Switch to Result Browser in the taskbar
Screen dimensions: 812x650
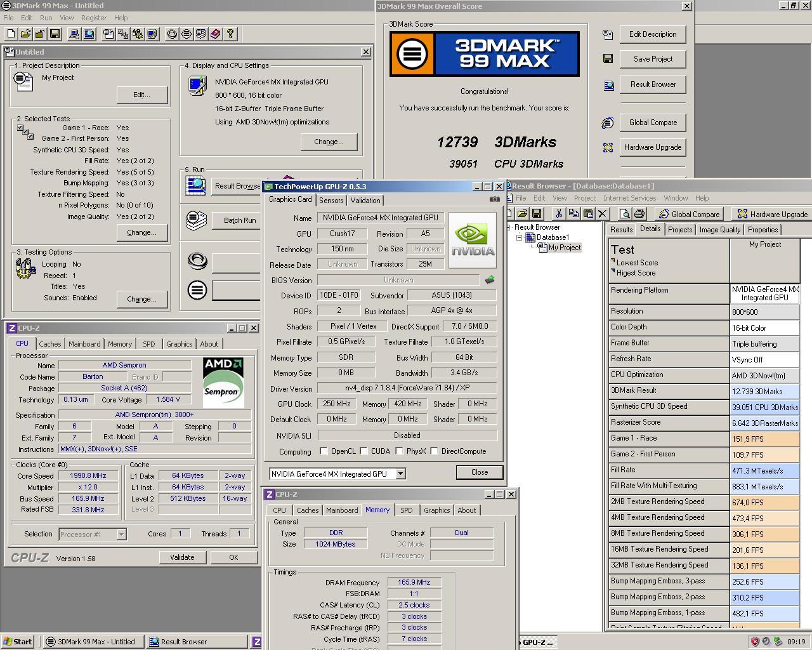pos(198,642)
